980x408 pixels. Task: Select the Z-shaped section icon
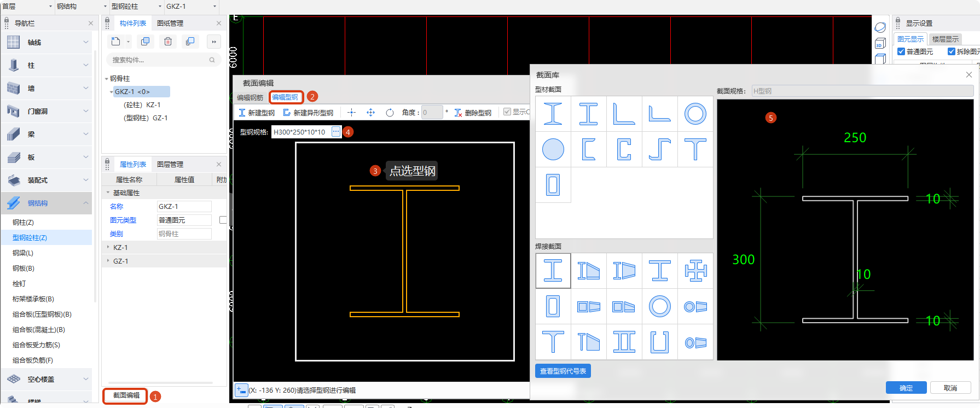659,149
